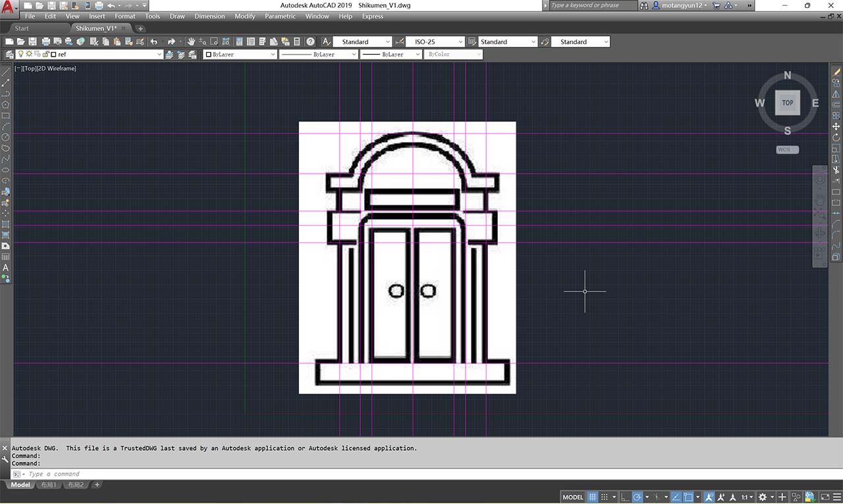This screenshot has height=504, width=843.
Task: Select the Rectangle tool in draw toolbar
Action: click(5, 115)
